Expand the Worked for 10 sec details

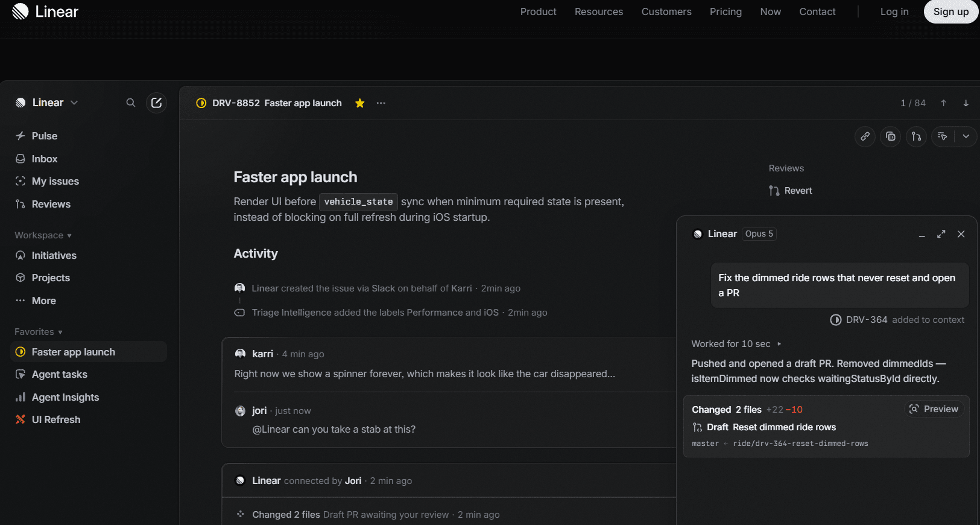736,344
